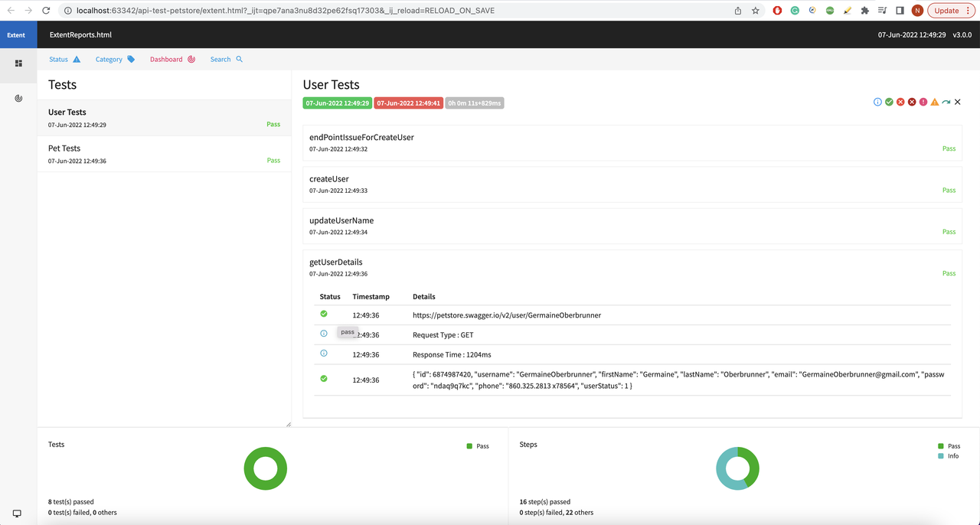
Task: Select Pet Tests in the Tests list
Action: [x=164, y=154]
